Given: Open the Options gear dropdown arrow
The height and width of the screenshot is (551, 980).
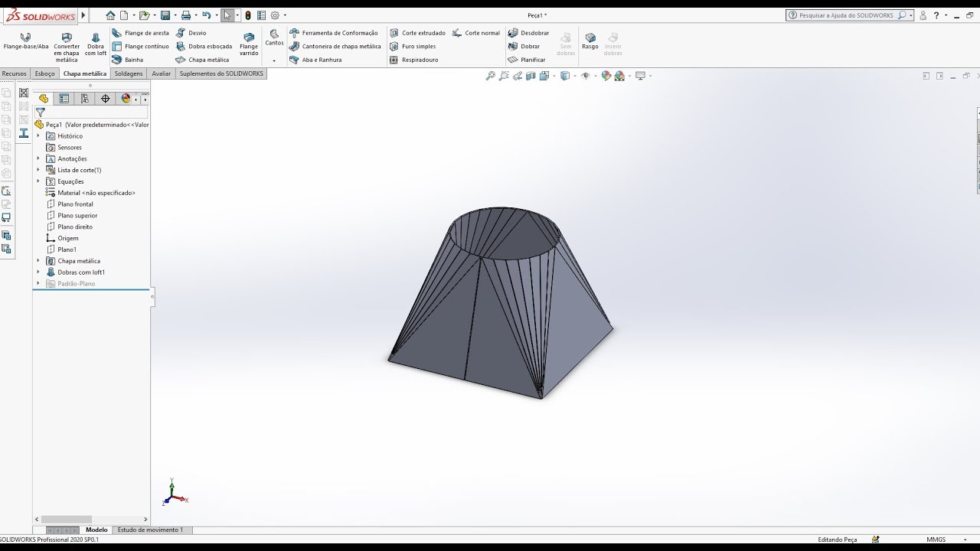Looking at the screenshot, I should pyautogui.click(x=285, y=15).
